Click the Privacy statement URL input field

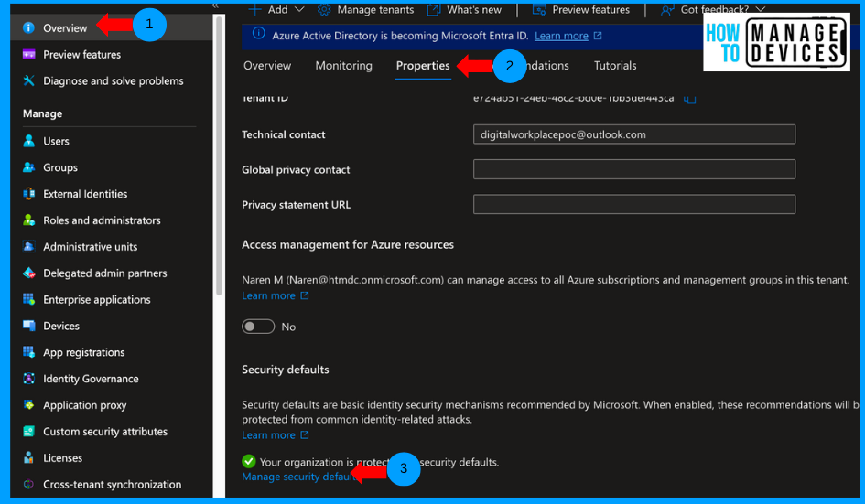(x=633, y=205)
